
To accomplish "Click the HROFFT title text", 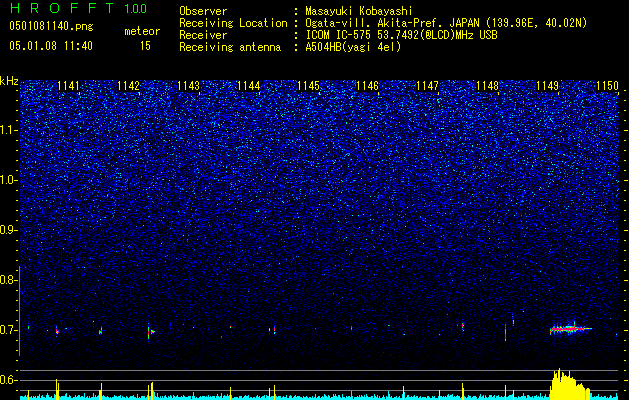I will click(x=62, y=8).
